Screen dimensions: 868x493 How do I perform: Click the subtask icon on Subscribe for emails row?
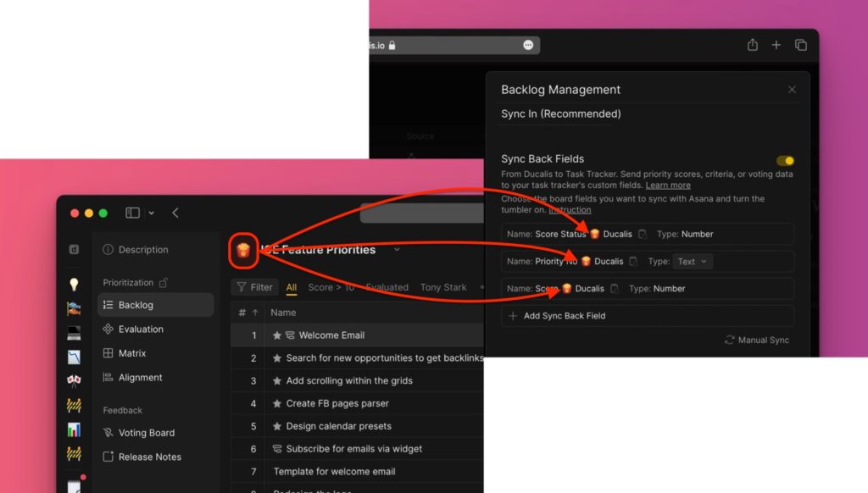(277, 449)
